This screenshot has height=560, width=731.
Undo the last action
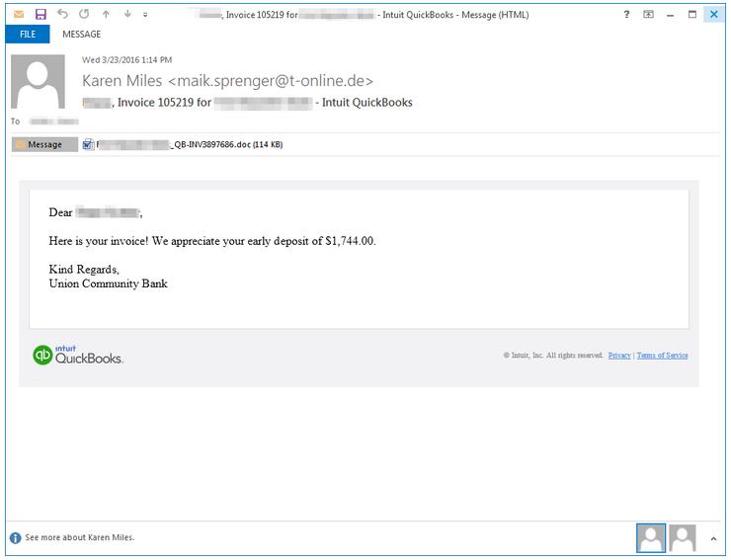click(x=63, y=15)
